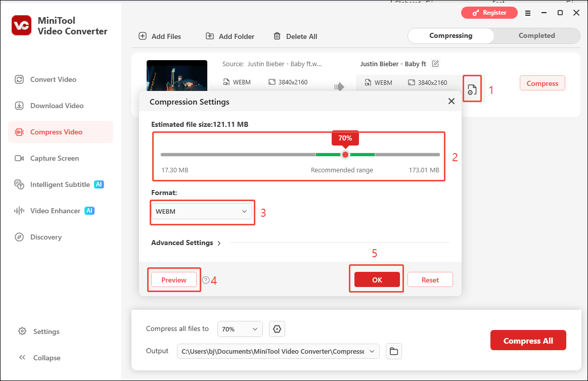
Task: Open the Output path dropdown
Action: point(278,351)
